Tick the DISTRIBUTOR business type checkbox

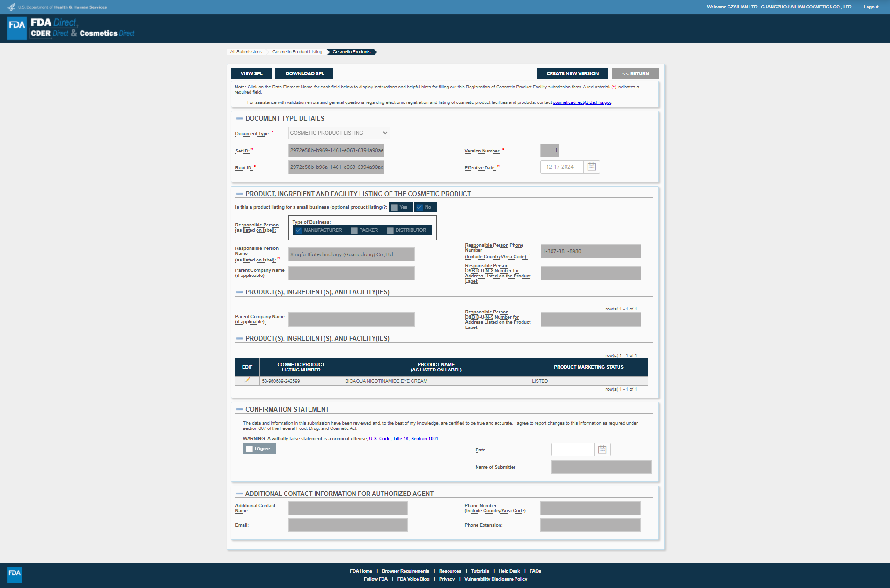coord(390,231)
